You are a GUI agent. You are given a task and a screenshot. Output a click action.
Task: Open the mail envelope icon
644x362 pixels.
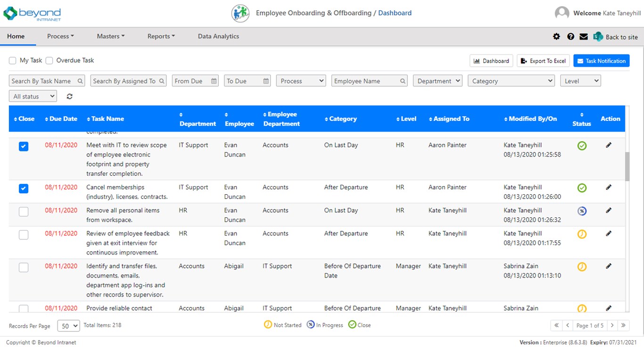click(x=584, y=36)
